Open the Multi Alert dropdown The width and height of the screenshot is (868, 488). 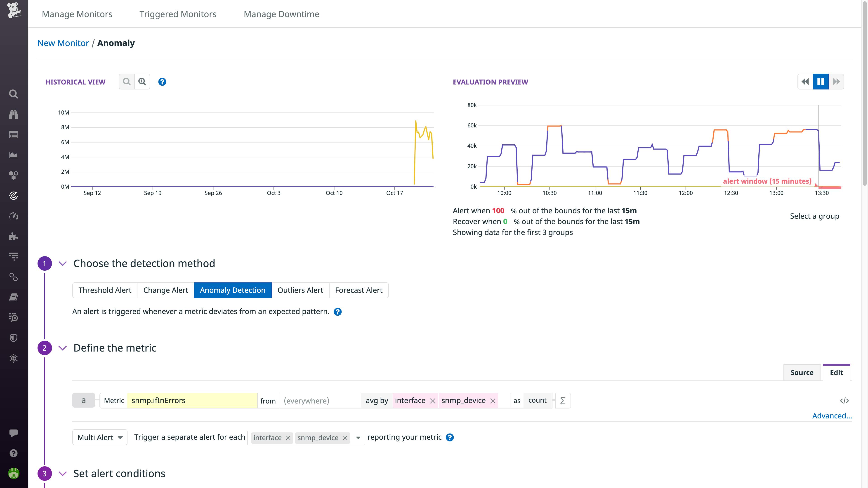(100, 437)
